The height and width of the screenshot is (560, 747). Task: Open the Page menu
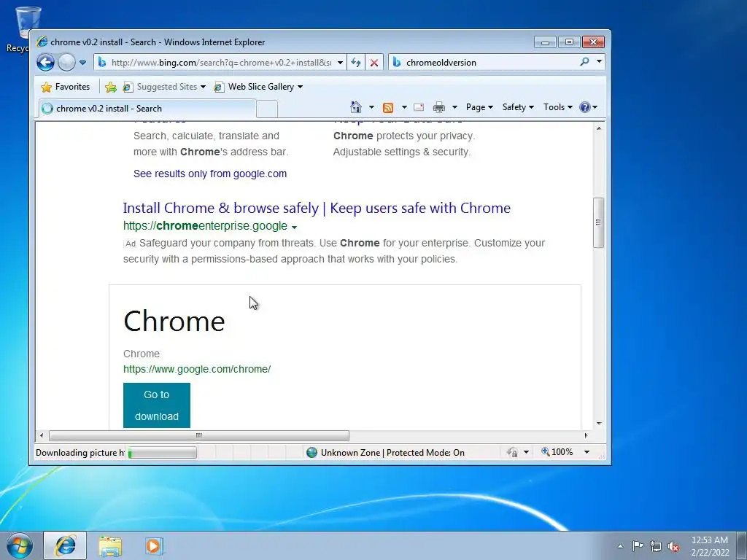(x=479, y=107)
